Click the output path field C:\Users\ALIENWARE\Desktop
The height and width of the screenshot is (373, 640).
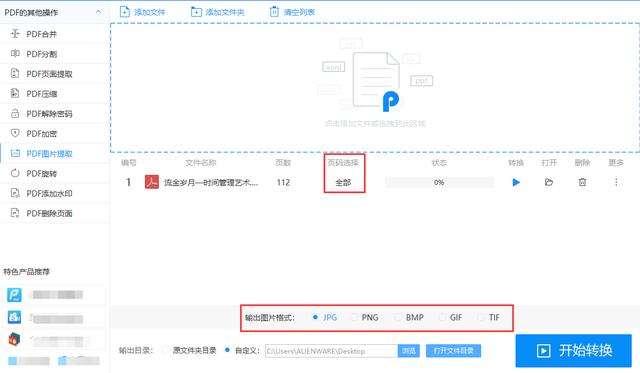[x=331, y=351]
